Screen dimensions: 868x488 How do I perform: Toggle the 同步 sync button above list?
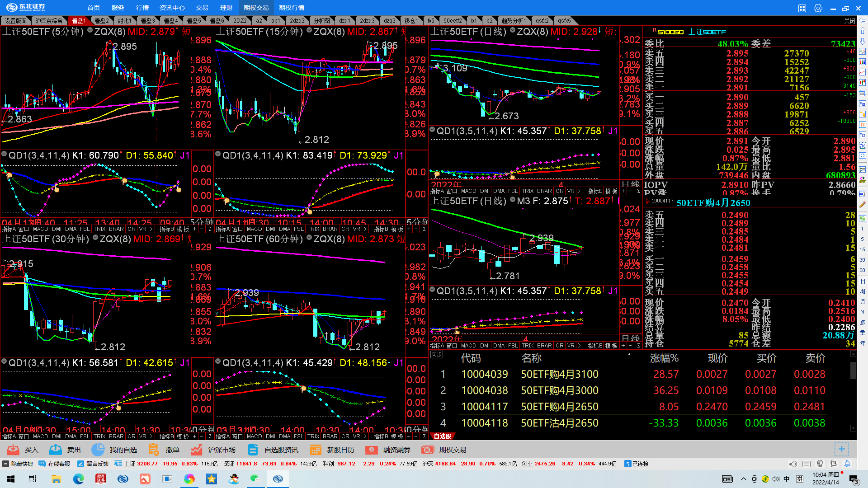pos(436,355)
